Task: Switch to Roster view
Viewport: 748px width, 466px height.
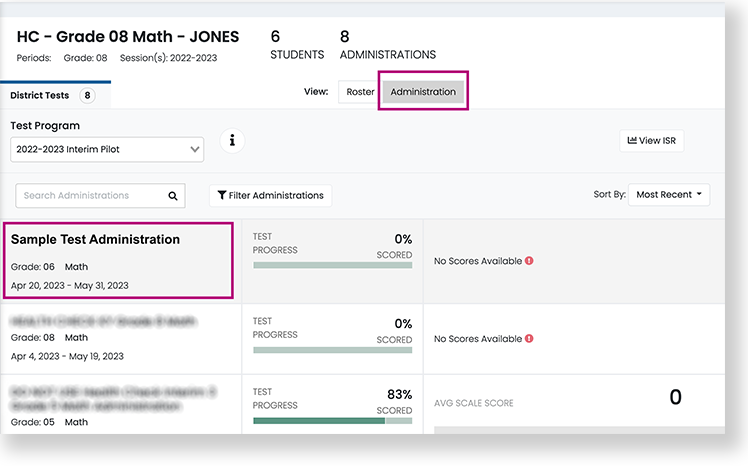Action: click(x=360, y=92)
